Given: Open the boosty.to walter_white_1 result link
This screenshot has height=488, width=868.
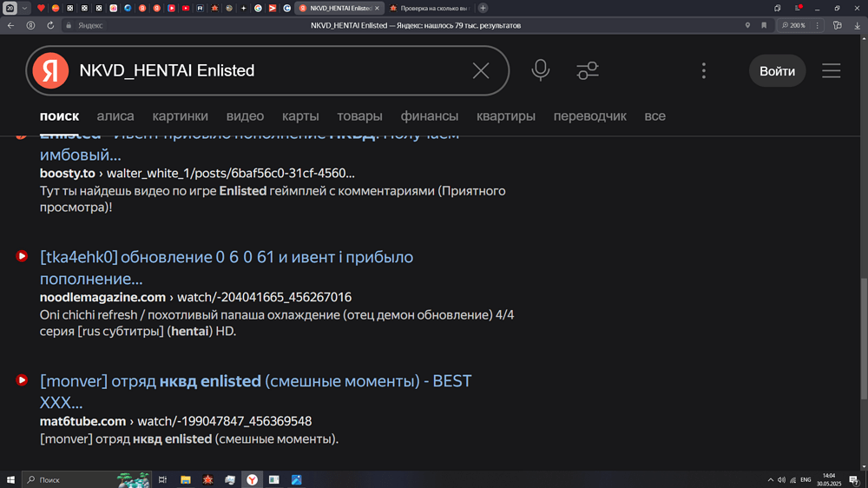Looking at the screenshot, I should point(197,174).
